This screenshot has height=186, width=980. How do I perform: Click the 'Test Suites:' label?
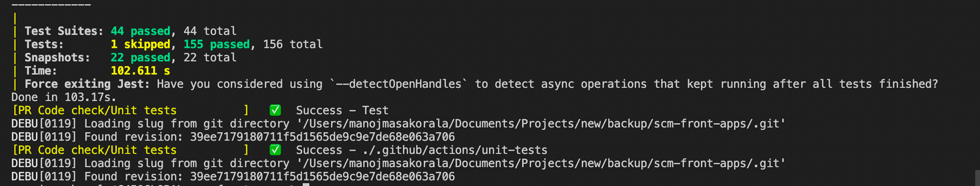64,31
